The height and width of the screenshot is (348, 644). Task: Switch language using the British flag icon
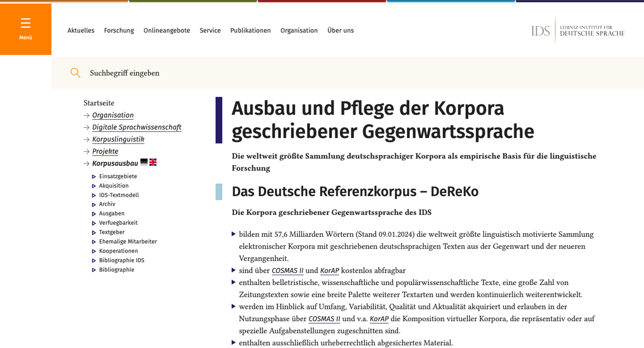153,162
